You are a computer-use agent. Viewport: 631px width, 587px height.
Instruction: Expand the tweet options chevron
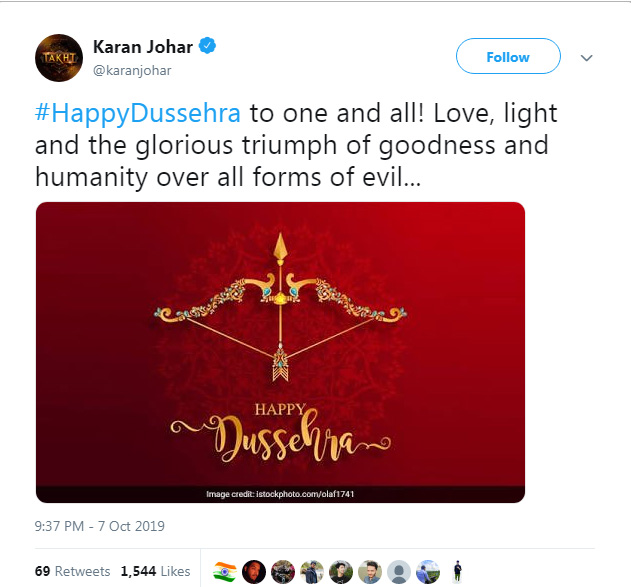[x=587, y=58]
